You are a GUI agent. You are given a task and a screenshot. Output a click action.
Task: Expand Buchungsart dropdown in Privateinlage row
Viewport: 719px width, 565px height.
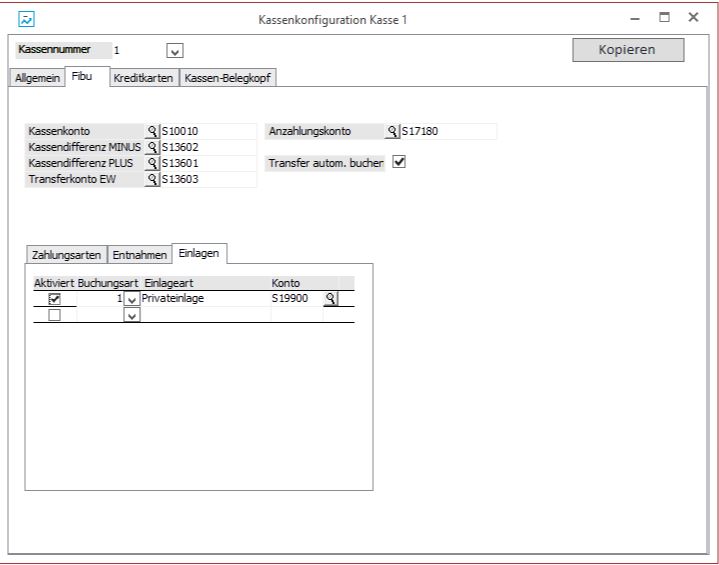tap(131, 299)
